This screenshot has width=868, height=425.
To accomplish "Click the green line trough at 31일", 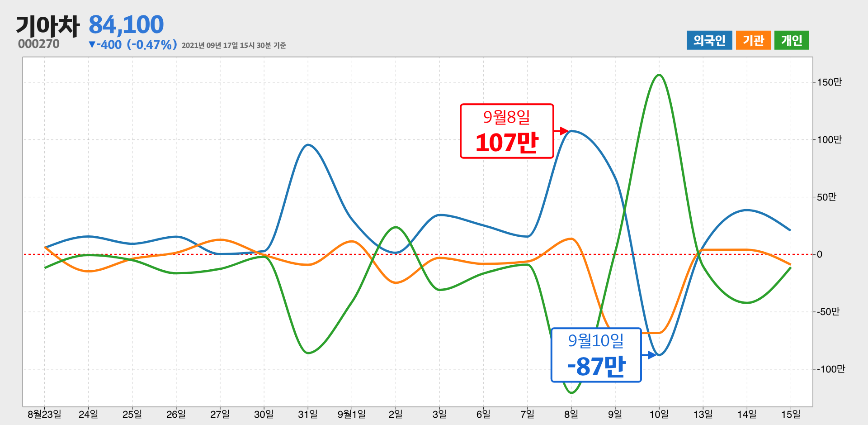I will pyautogui.click(x=308, y=353).
